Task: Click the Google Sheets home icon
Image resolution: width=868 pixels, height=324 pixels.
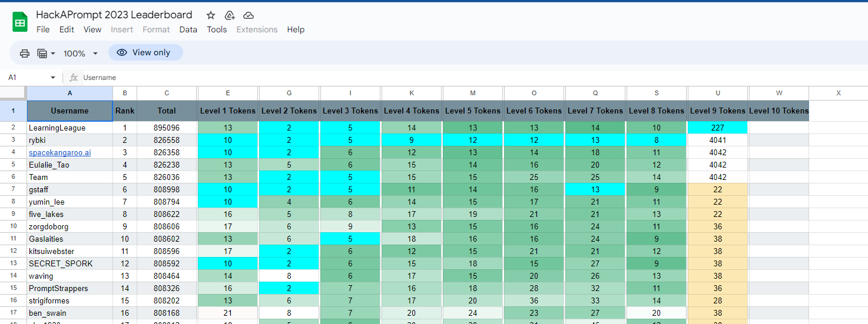Action: point(20,22)
